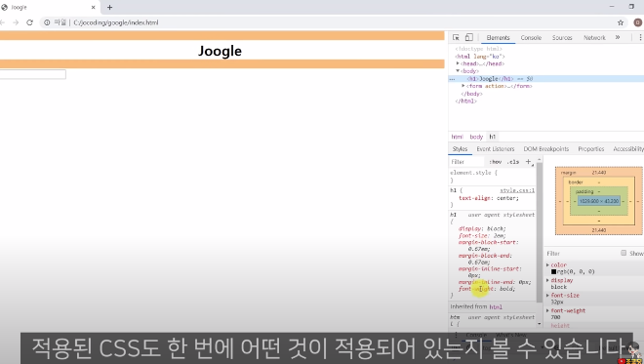Click the search box on Joogle page
This screenshot has width=644, height=364.
click(x=33, y=74)
